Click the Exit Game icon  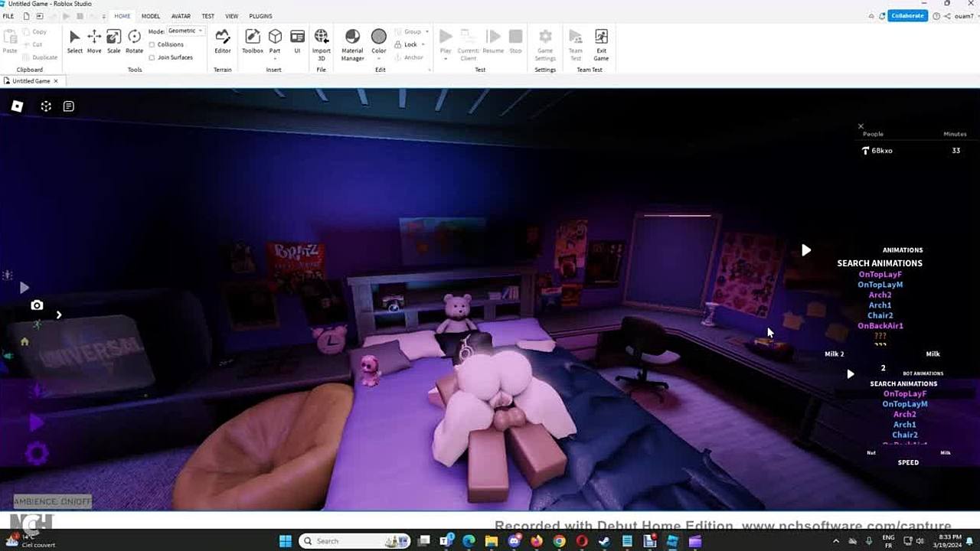point(601,41)
